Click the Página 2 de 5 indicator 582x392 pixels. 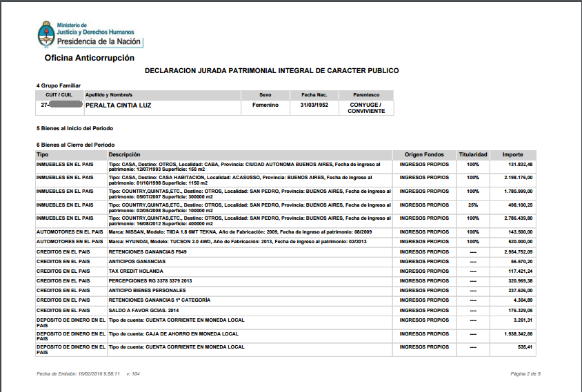pyautogui.click(x=526, y=373)
